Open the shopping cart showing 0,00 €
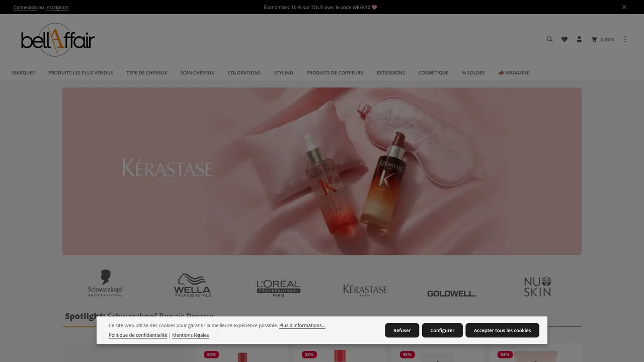Image resolution: width=644 pixels, height=362 pixels. pos(603,39)
